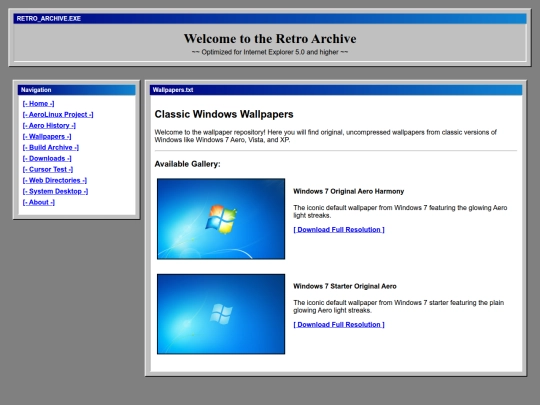540x405 pixels.
Task: Click the Navigation panel title bar
Action: pyautogui.click(x=76, y=90)
